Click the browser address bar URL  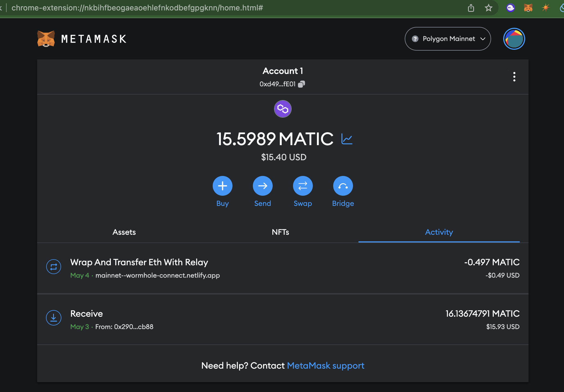click(x=138, y=8)
